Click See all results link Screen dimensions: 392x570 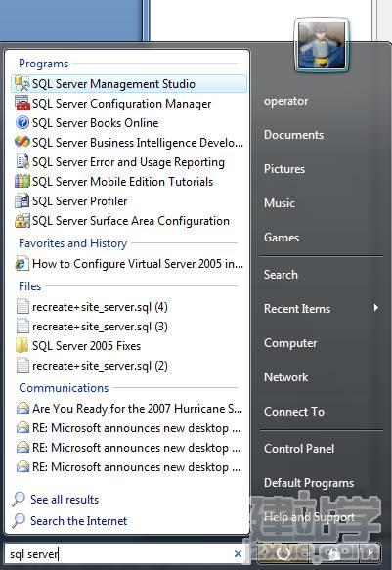click(x=65, y=500)
